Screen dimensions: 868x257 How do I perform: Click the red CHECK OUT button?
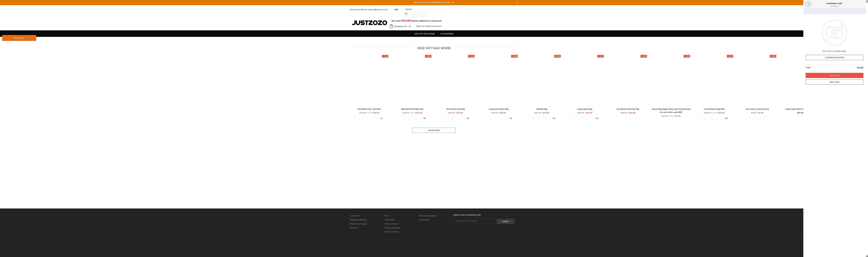point(834,75)
